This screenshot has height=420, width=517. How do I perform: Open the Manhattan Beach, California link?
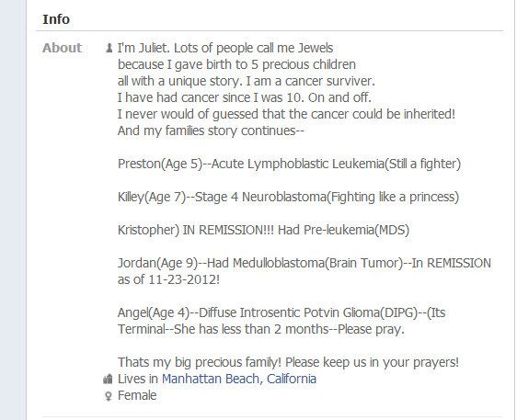pos(239,379)
